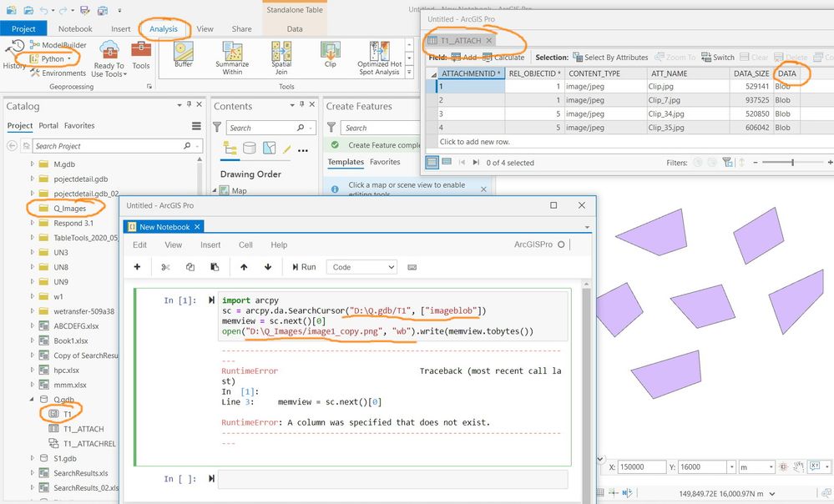
Task: Close the New Notebook tab
Action: tap(197, 226)
